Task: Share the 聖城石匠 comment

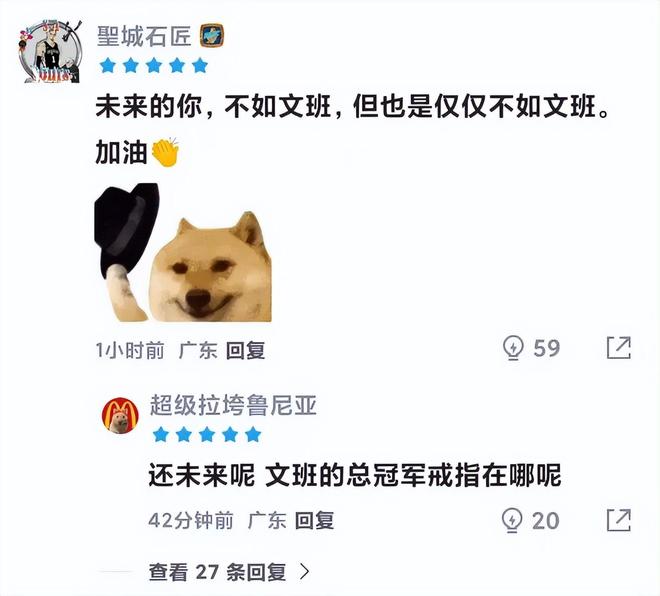Action: click(619, 348)
